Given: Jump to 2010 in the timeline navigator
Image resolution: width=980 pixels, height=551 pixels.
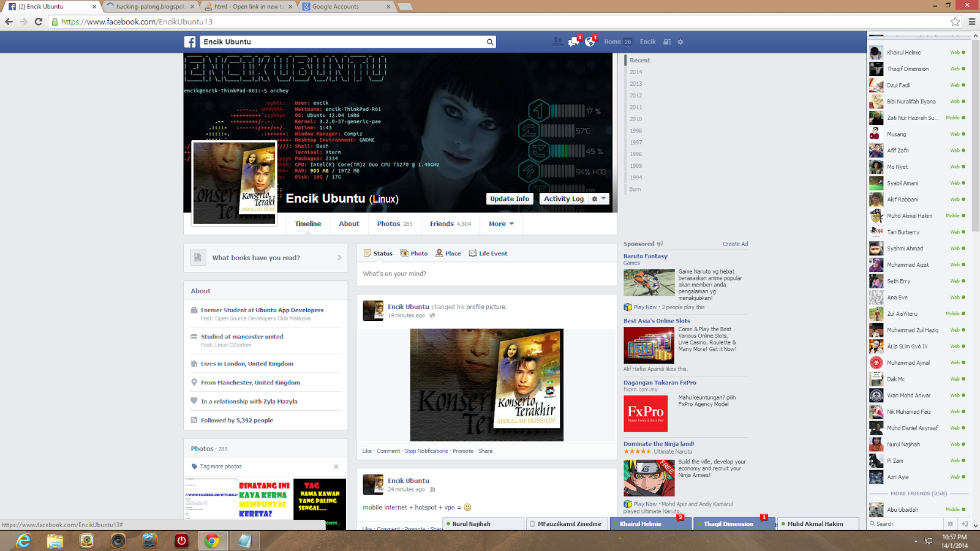Looking at the screenshot, I should coord(636,119).
